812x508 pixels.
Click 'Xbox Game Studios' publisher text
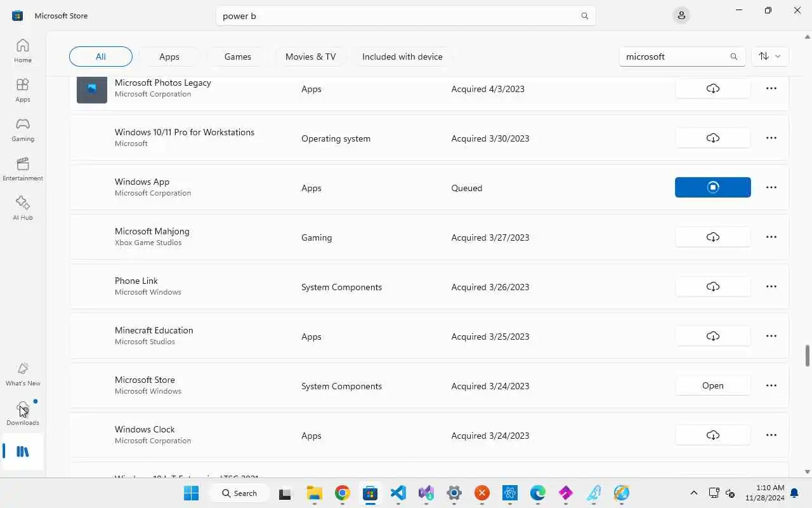coord(148,243)
